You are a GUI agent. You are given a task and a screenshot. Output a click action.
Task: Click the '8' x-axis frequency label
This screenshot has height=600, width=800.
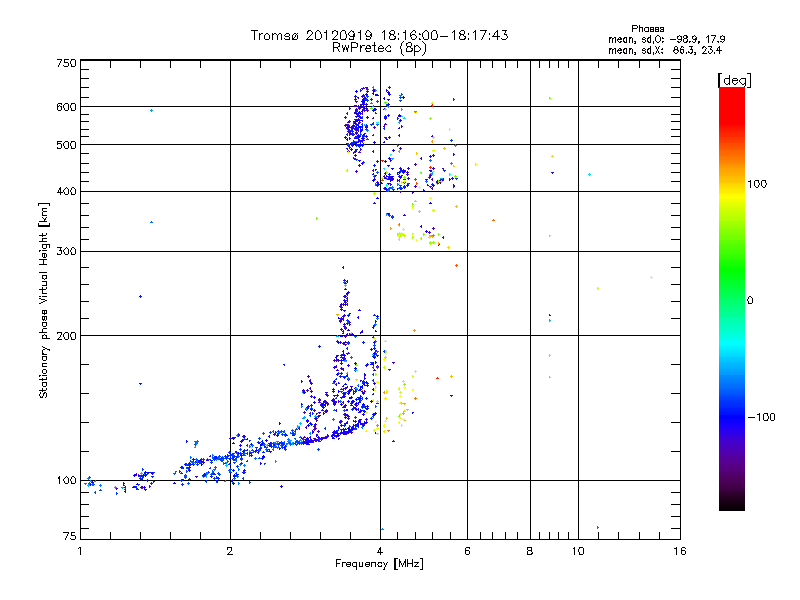click(530, 551)
